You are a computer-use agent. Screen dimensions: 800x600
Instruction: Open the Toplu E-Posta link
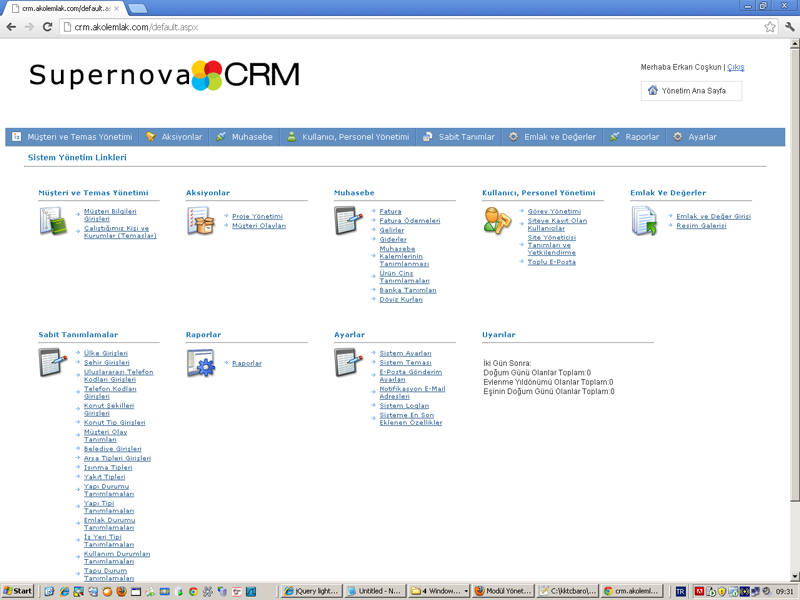click(552, 262)
